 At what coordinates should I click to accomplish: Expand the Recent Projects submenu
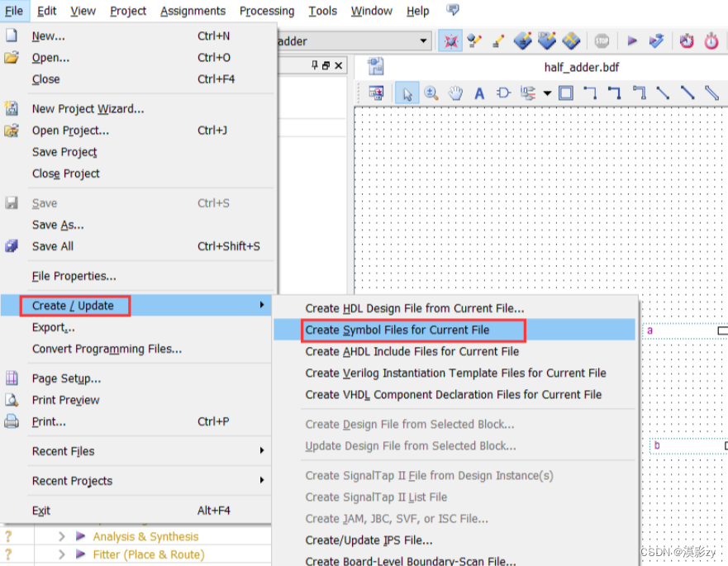click(136, 481)
